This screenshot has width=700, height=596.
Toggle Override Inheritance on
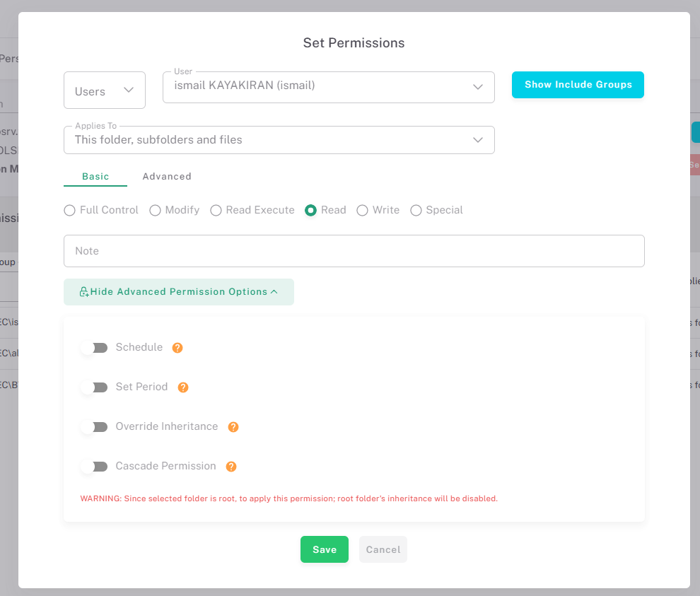(94, 427)
